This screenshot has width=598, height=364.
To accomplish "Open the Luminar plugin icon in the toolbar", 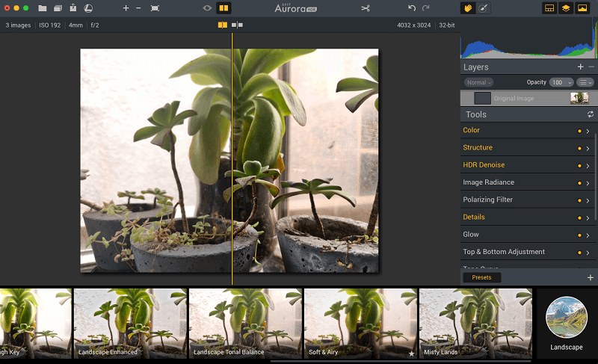I will click(88, 8).
